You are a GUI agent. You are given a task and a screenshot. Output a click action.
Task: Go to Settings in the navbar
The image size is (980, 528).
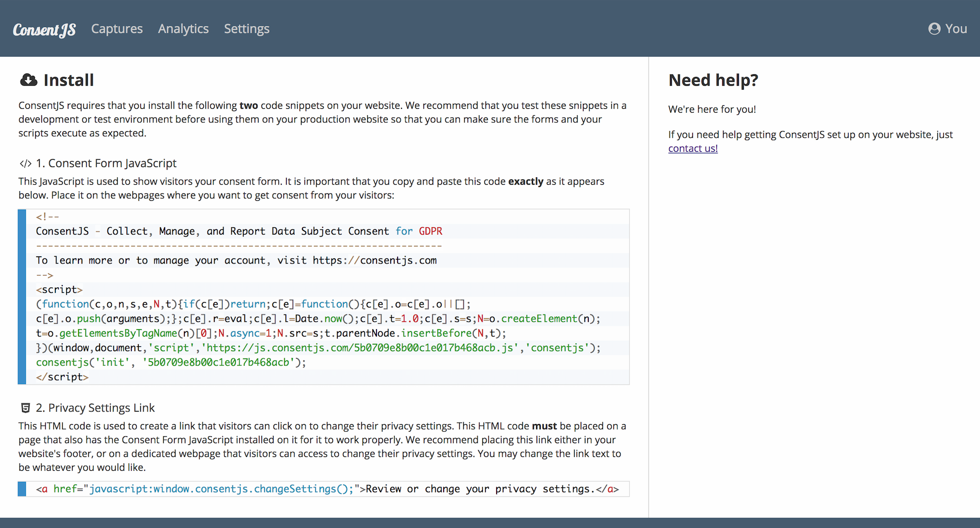[x=247, y=29]
